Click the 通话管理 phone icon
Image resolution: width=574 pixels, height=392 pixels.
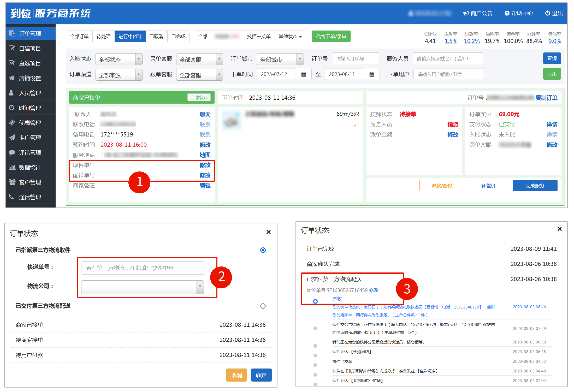[x=11, y=197]
